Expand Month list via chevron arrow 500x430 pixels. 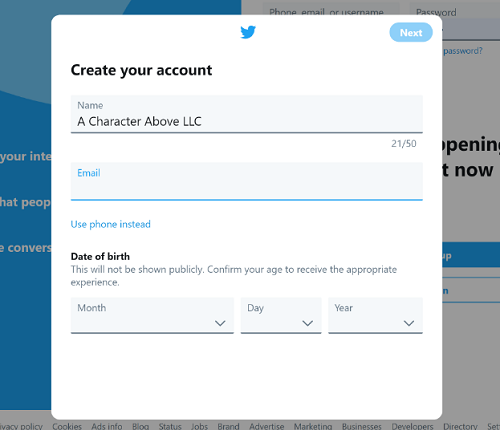coord(220,323)
